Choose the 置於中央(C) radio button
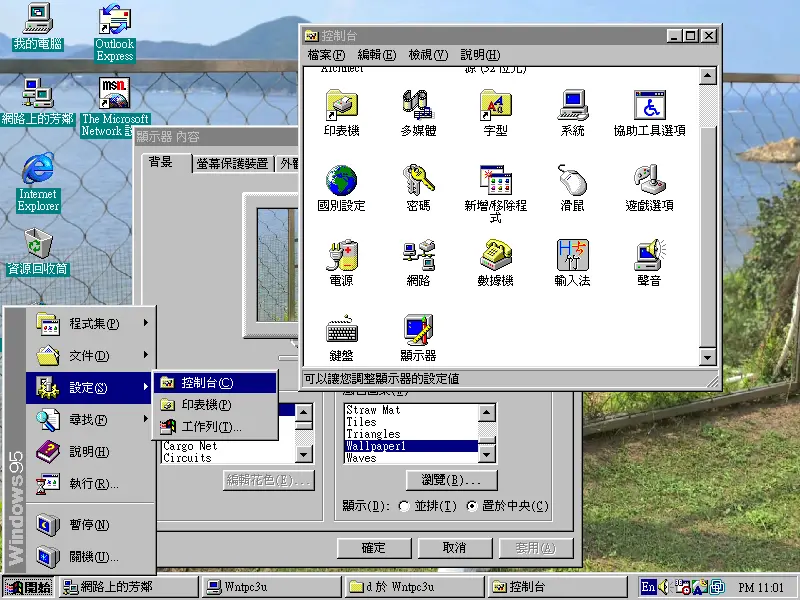Image resolution: width=800 pixels, height=600 pixels. 472,506
